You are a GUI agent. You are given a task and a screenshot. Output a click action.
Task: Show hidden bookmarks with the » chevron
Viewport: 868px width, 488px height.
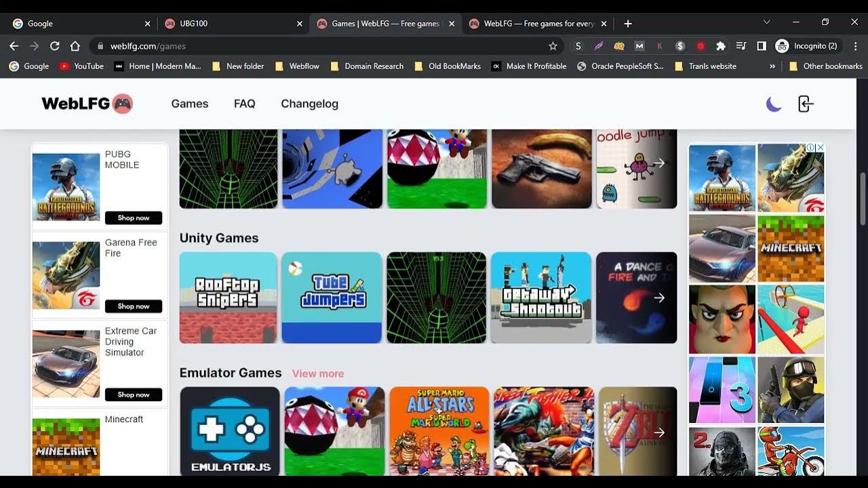point(772,66)
